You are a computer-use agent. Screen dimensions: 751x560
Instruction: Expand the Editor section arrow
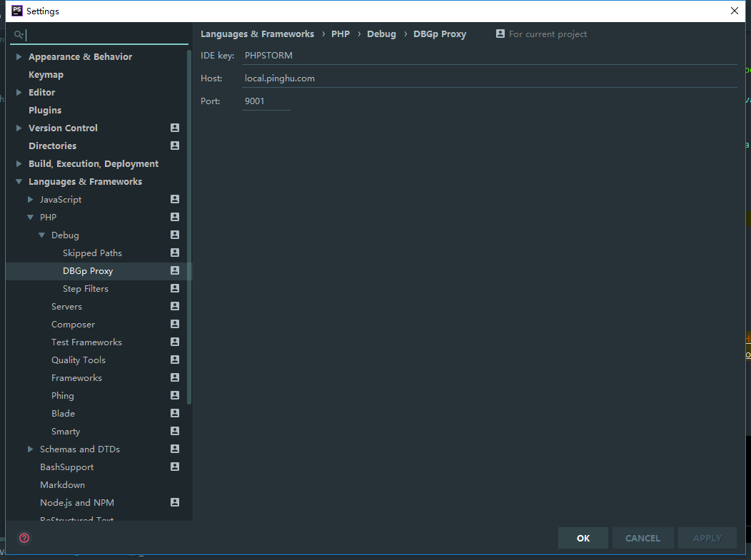tap(19, 92)
